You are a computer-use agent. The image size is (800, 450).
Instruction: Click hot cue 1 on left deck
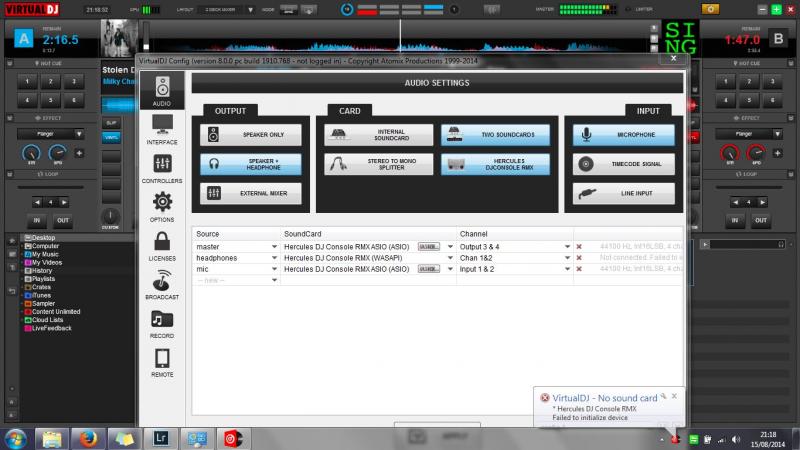click(28, 81)
